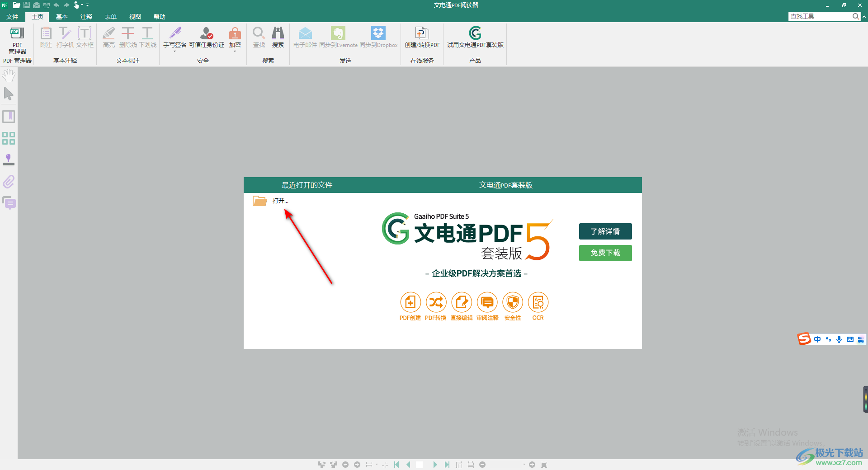Switch to the 帮助 (Help) tab

point(160,17)
